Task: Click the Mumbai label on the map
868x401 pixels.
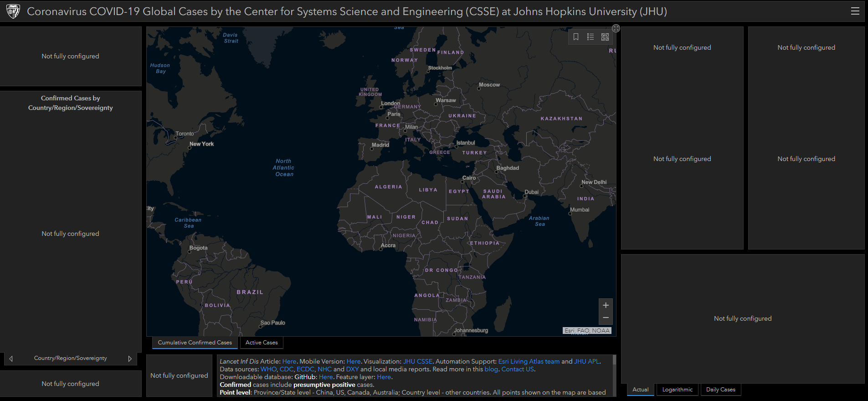Action: pos(580,210)
